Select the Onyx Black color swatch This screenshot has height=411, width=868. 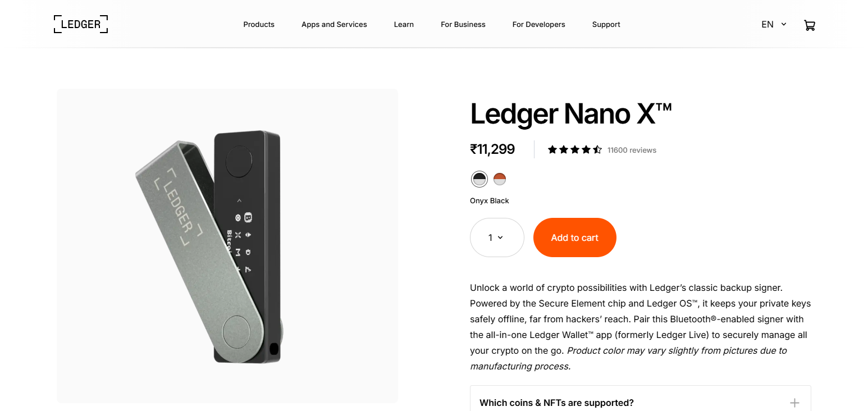point(479,179)
